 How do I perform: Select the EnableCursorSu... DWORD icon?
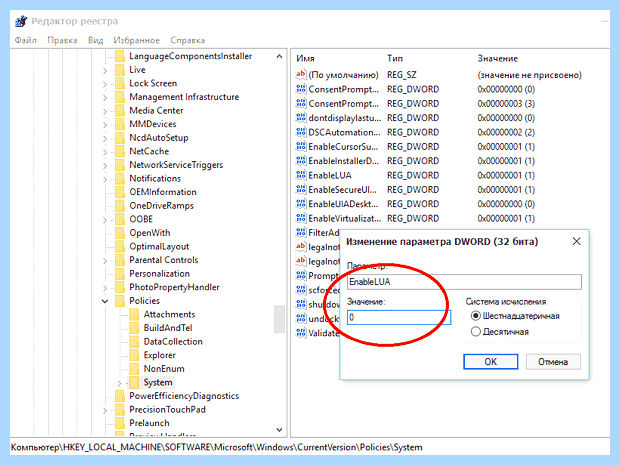pyautogui.click(x=301, y=146)
